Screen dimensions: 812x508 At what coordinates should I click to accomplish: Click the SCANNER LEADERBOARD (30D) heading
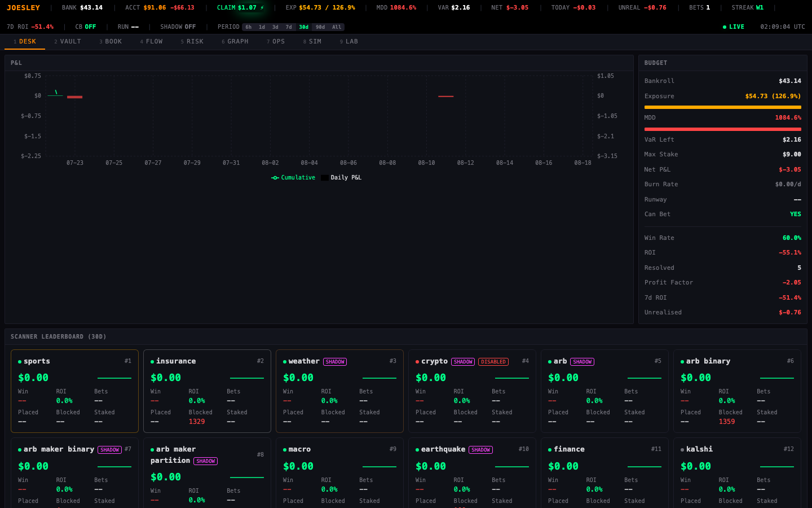tap(59, 337)
